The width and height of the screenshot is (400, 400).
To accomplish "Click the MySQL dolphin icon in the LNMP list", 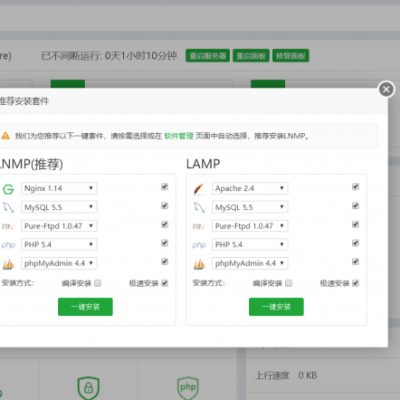I will click(8, 207).
